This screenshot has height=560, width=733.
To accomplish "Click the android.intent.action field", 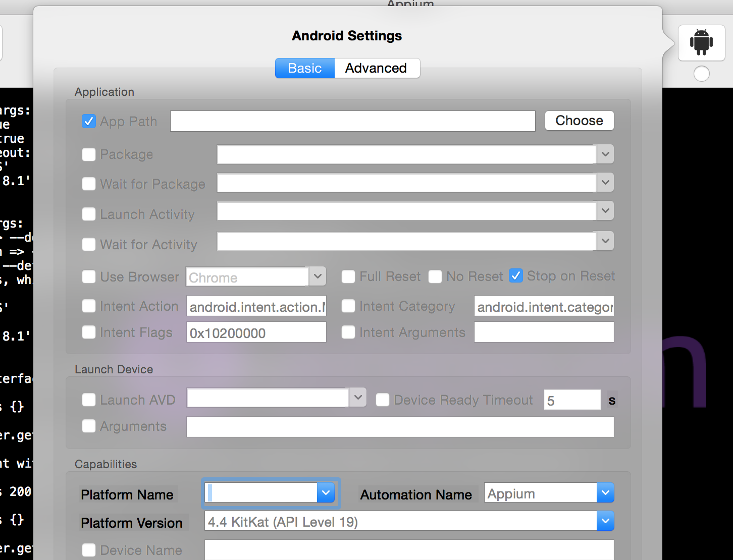I will tap(256, 306).
